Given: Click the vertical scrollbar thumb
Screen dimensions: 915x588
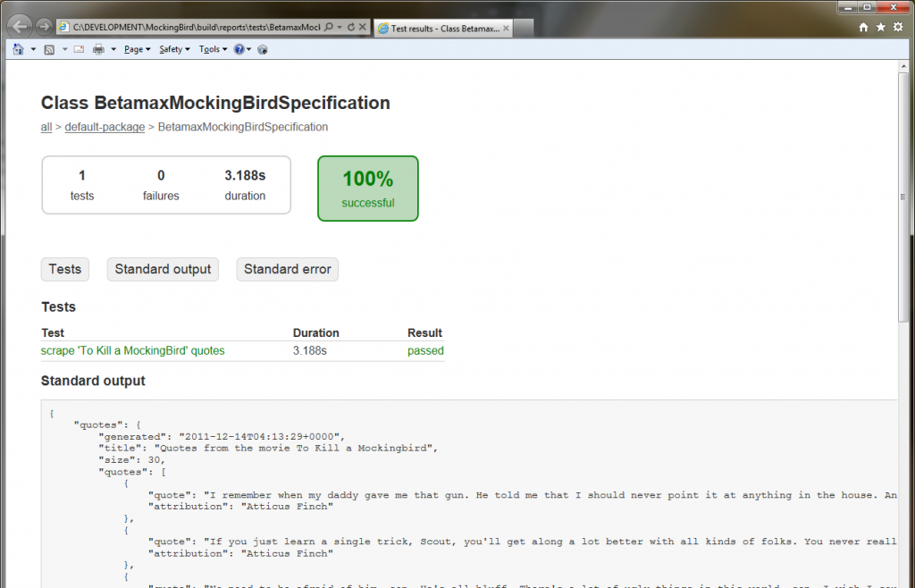Looking at the screenshot, I should 903,197.
